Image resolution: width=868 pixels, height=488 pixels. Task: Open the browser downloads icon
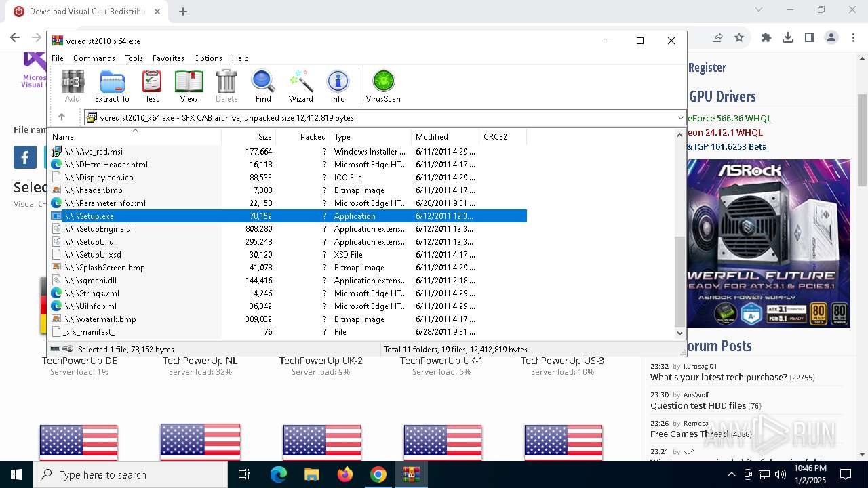pos(788,38)
